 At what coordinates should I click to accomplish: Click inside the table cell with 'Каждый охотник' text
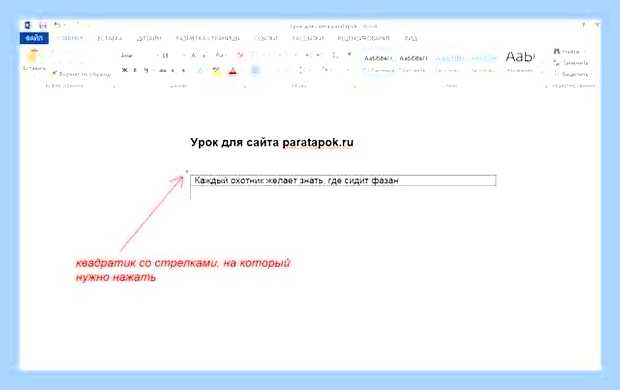pos(343,180)
